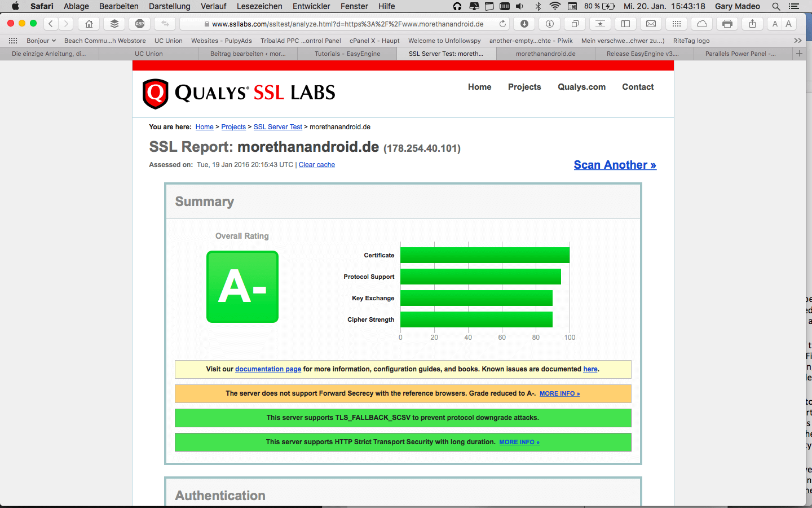Open Spotlight search magnifier in menu bar
This screenshot has width=812, height=508.
click(776, 6)
